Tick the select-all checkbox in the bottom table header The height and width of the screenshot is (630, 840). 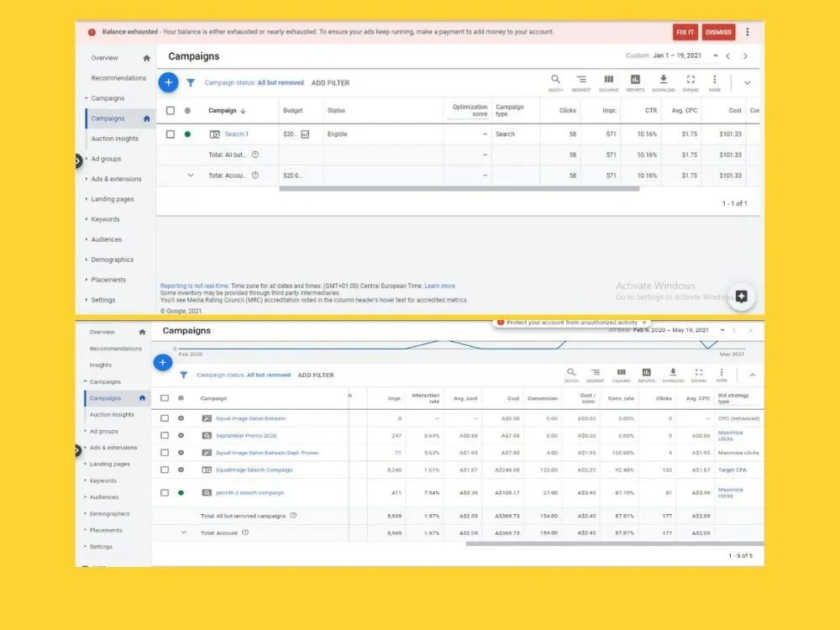[x=165, y=398]
